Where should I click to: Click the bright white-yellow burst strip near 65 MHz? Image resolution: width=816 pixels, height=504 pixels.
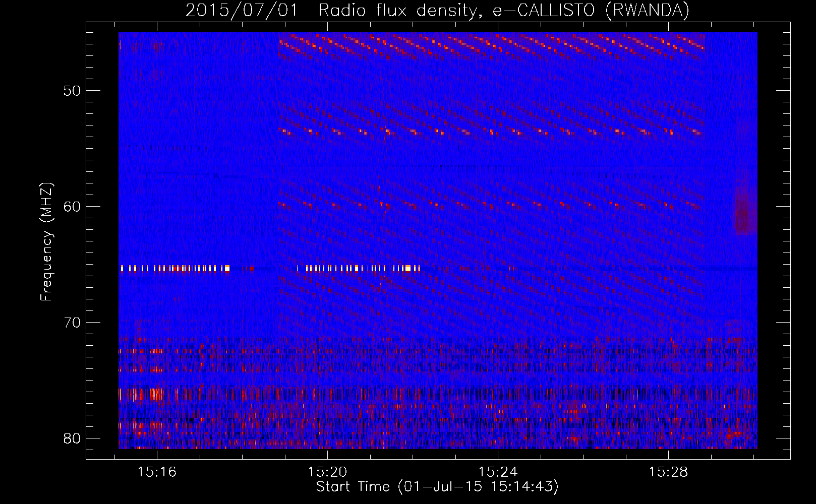click(270, 268)
